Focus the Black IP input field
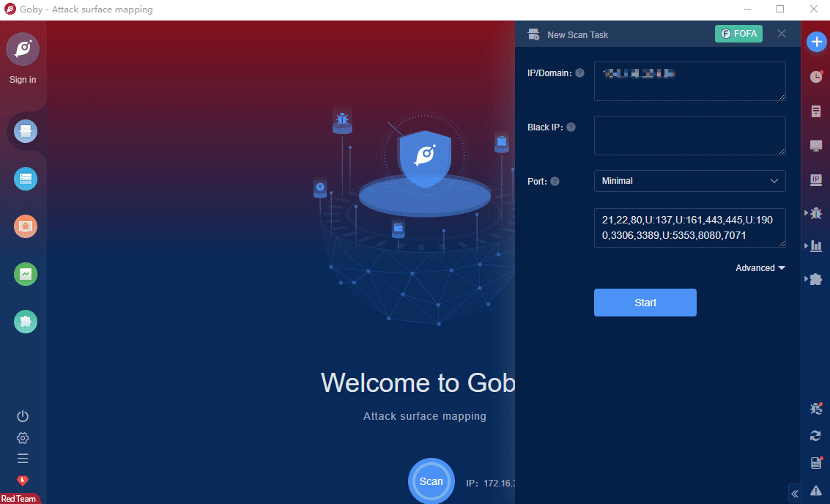The image size is (830, 504). (690, 136)
